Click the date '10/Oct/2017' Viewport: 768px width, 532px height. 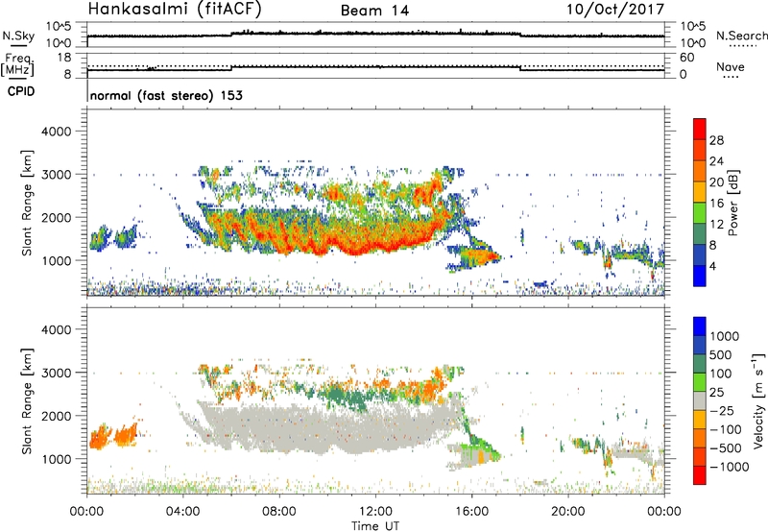point(615,10)
